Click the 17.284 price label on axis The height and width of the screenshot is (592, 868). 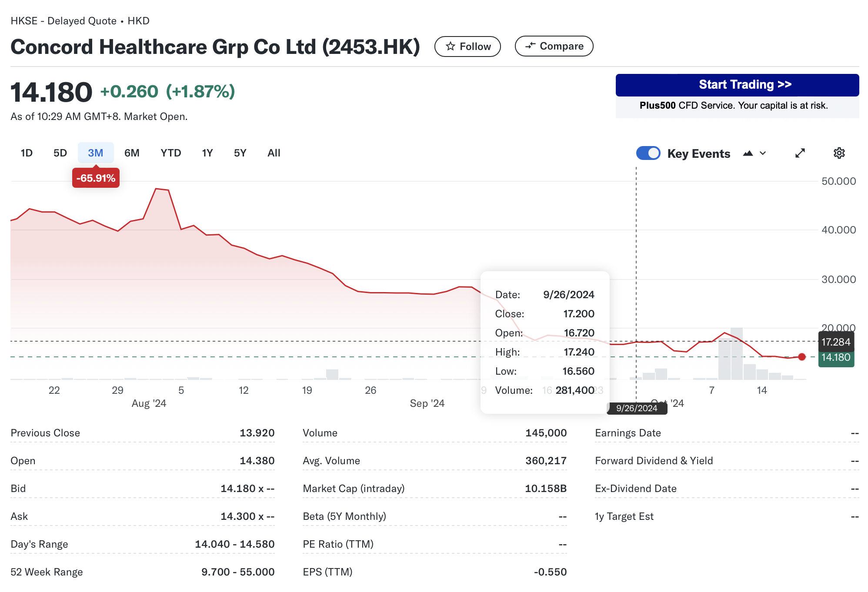pyautogui.click(x=835, y=342)
